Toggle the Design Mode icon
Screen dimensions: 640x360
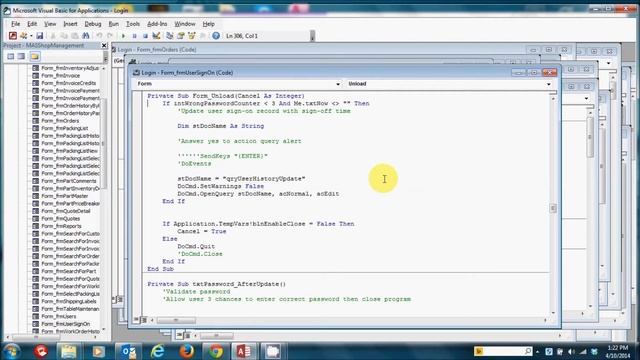point(156,36)
